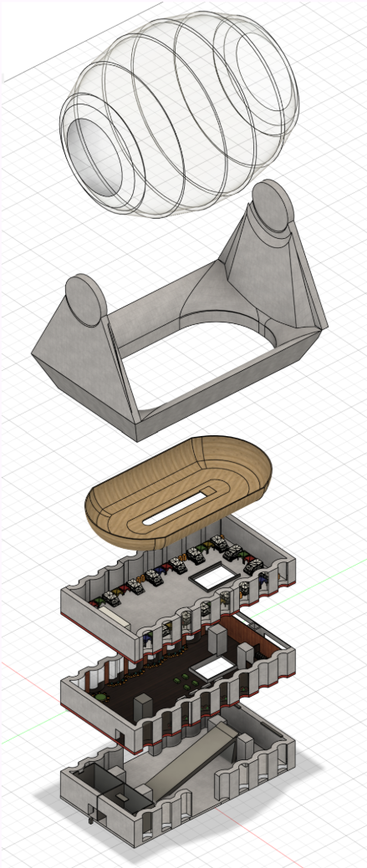367x868 pixels.
Task: Select the wooden oval tray component
Action: (177, 493)
